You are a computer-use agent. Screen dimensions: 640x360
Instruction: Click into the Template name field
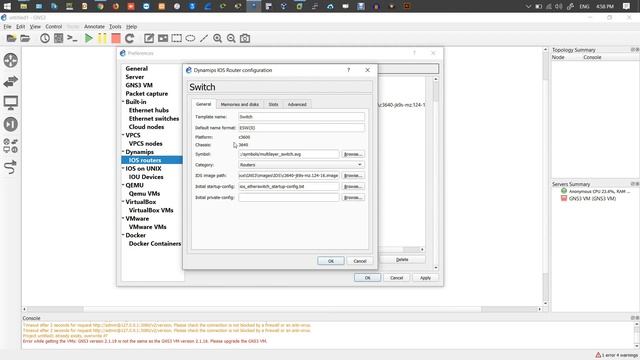[x=301, y=117]
